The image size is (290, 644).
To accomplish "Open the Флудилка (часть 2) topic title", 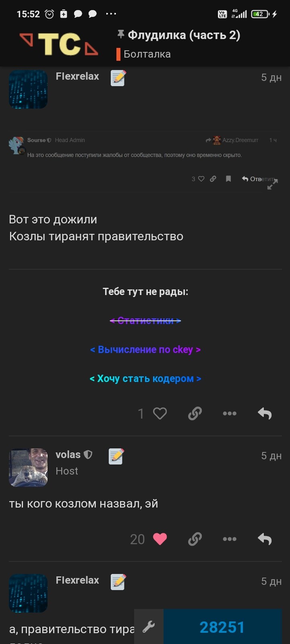I will coord(184,35).
